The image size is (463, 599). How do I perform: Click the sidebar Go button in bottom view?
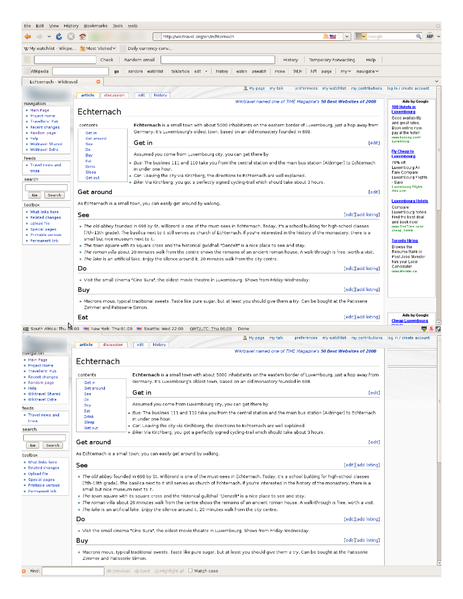coord(33,445)
